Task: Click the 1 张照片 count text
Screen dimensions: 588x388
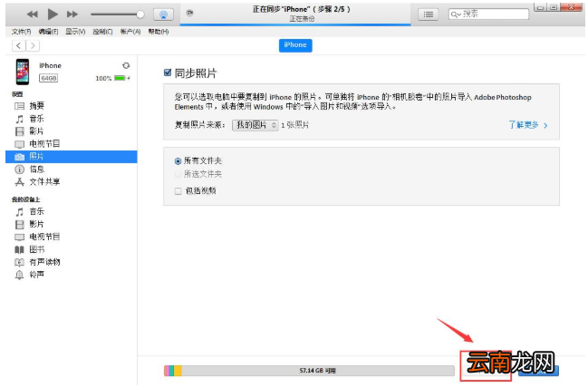Action: click(295, 125)
